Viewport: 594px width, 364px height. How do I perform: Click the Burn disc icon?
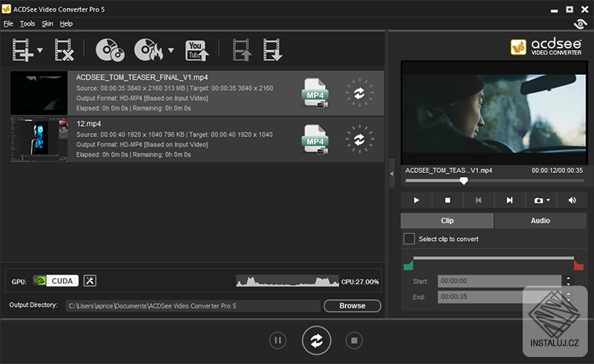pos(149,49)
